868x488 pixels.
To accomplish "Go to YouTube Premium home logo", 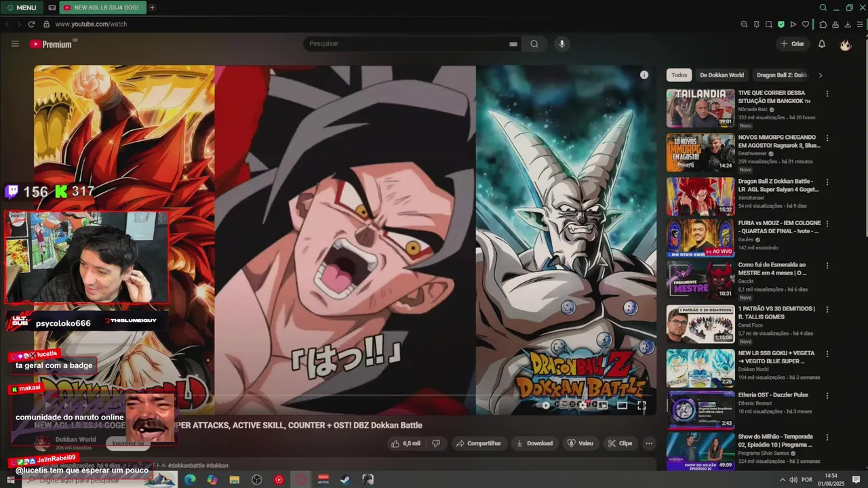I will [52, 44].
